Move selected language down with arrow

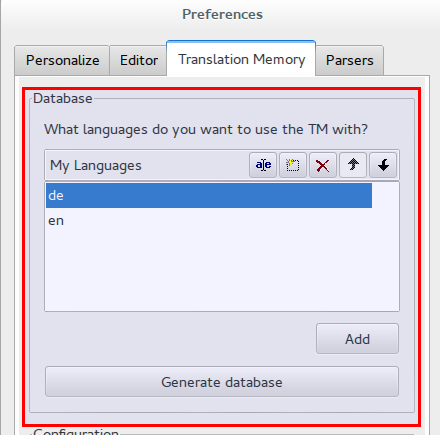pyautogui.click(x=383, y=165)
